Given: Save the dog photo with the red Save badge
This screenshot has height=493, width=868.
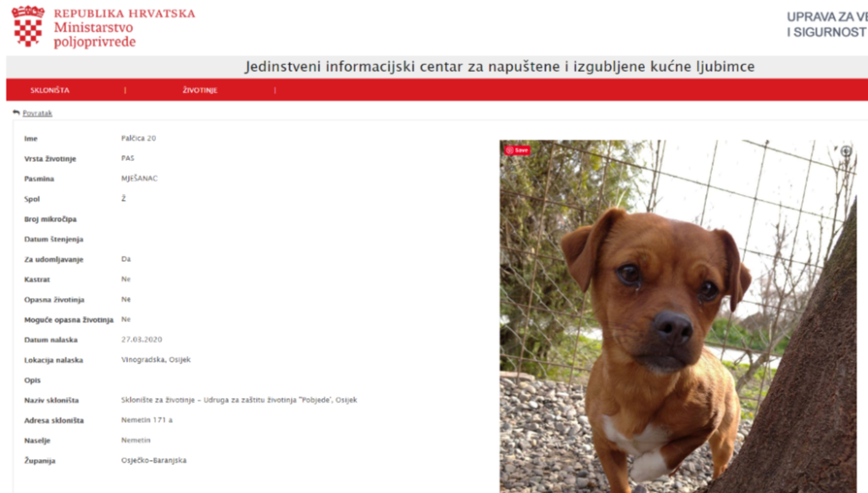Looking at the screenshot, I should (517, 150).
